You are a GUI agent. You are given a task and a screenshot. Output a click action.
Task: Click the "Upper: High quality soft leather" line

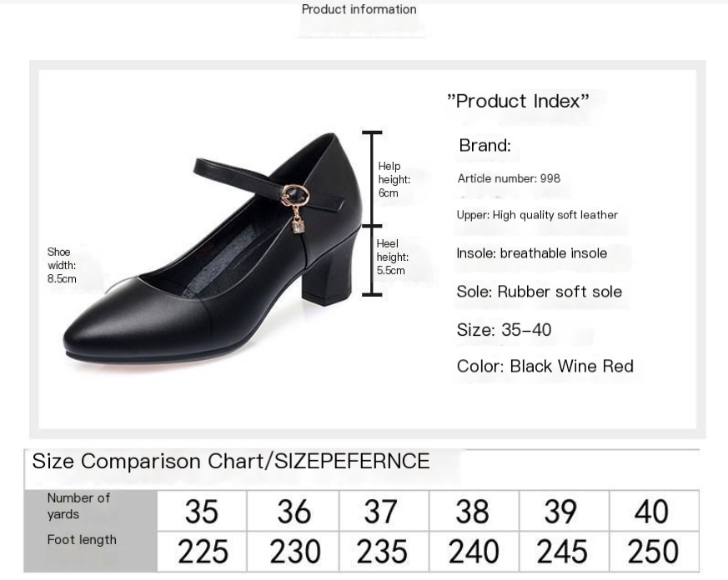point(537,215)
